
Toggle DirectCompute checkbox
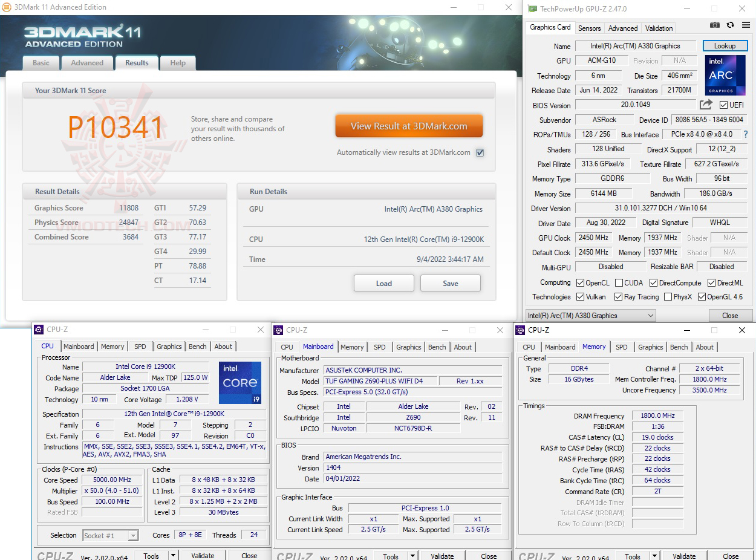653,283
